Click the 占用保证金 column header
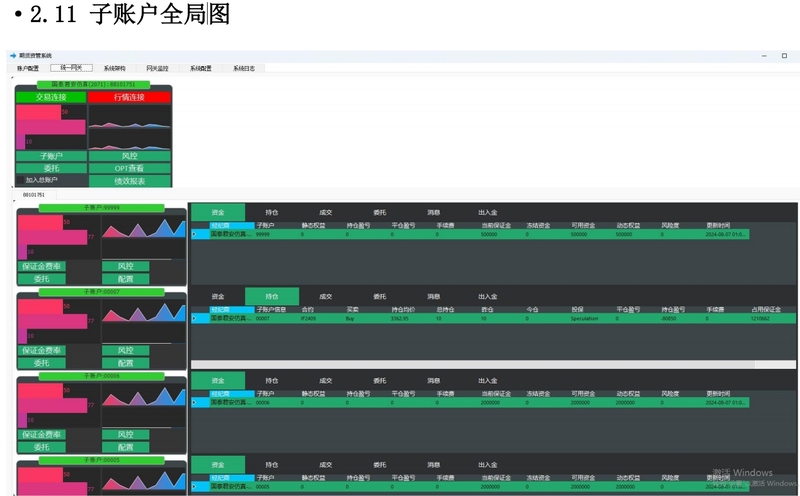The image size is (800, 496). click(x=766, y=309)
